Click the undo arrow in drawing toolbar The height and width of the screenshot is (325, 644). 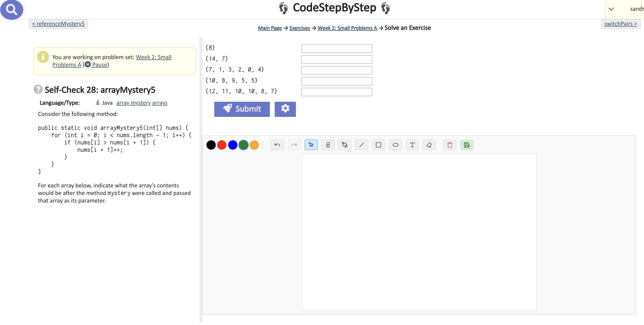[x=277, y=145]
